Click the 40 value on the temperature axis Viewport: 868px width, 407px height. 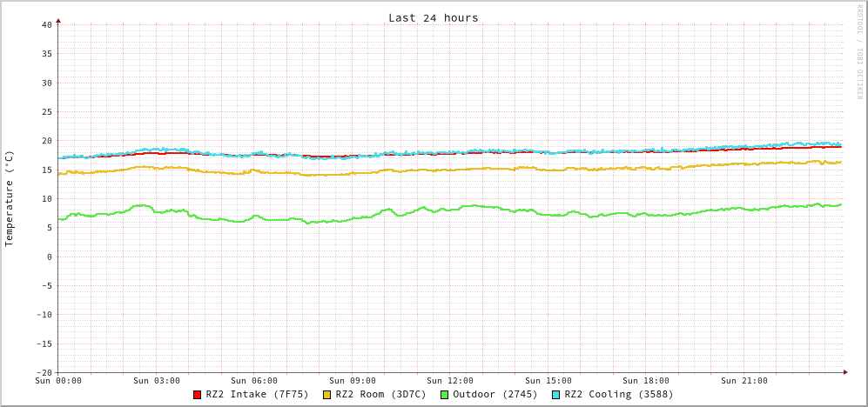pos(46,24)
